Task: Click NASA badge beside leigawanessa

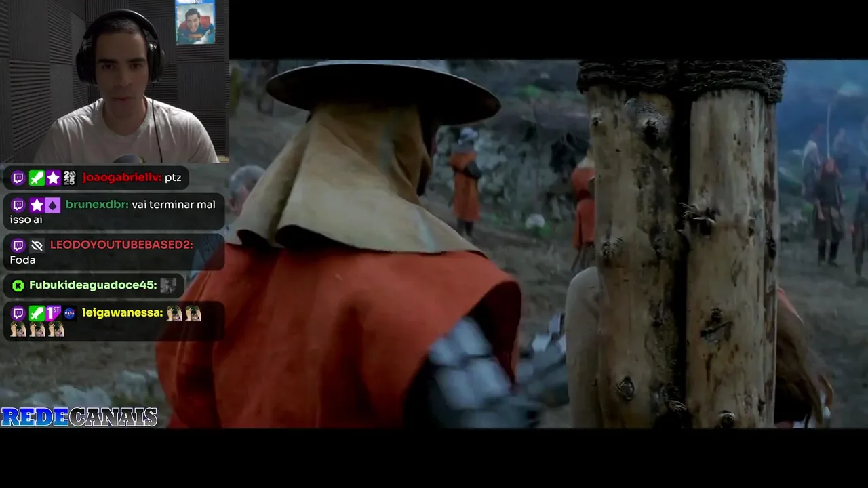Action: point(69,313)
